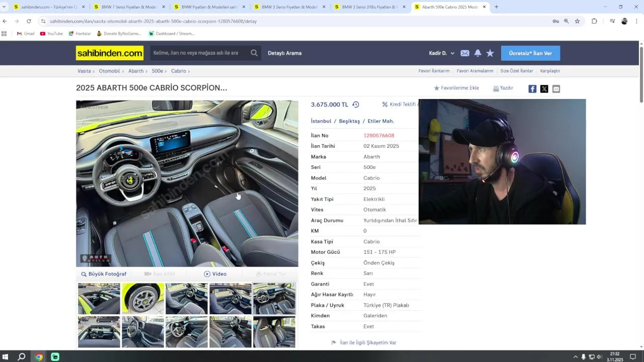
Task: Expand Kadir D. account dropdown
Action: coord(442,53)
